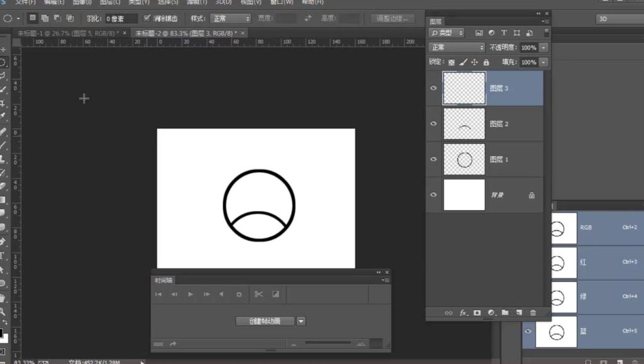Click the play button in timeline
644x364 pixels.
tap(191, 294)
